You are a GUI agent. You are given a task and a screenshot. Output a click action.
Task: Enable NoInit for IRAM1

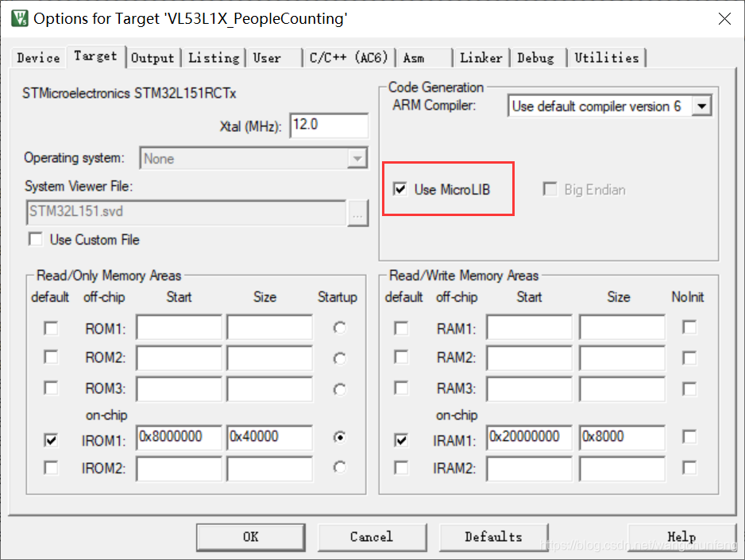pos(689,437)
